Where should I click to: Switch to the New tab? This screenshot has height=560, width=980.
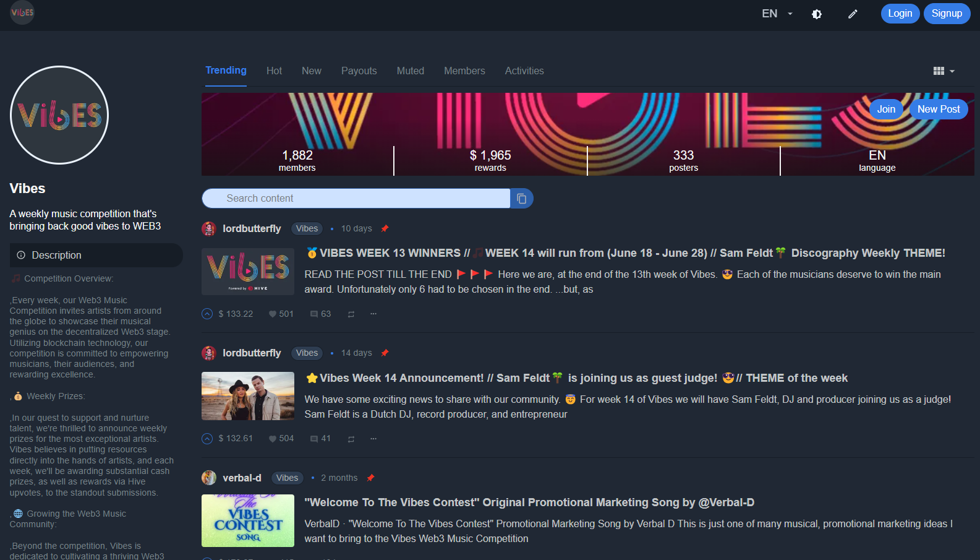pyautogui.click(x=312, y=71)
